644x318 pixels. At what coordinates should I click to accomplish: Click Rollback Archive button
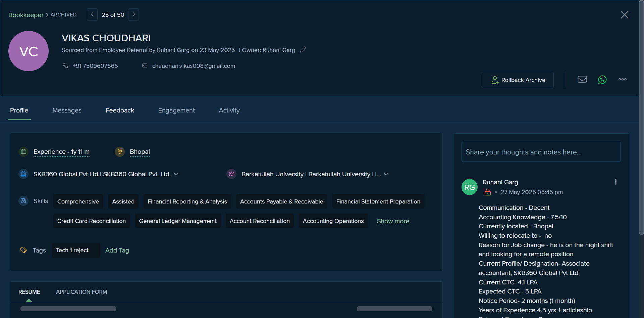(x=517, y=80)
